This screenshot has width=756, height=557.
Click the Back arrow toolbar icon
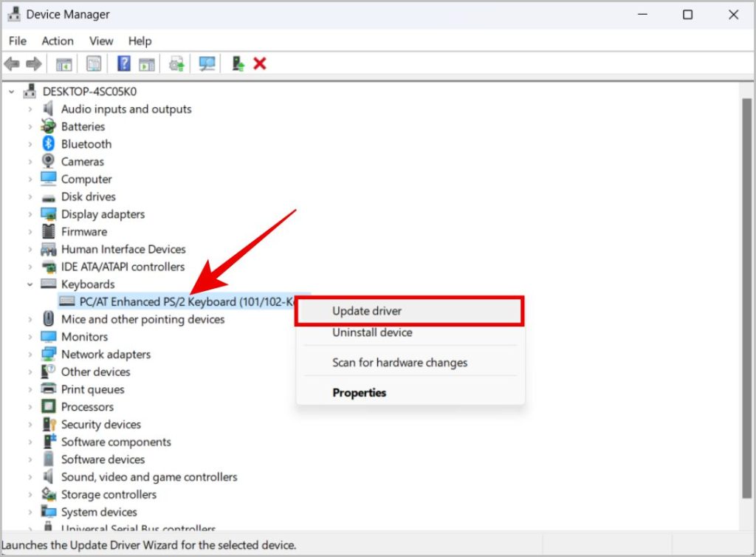click(12, 64)
